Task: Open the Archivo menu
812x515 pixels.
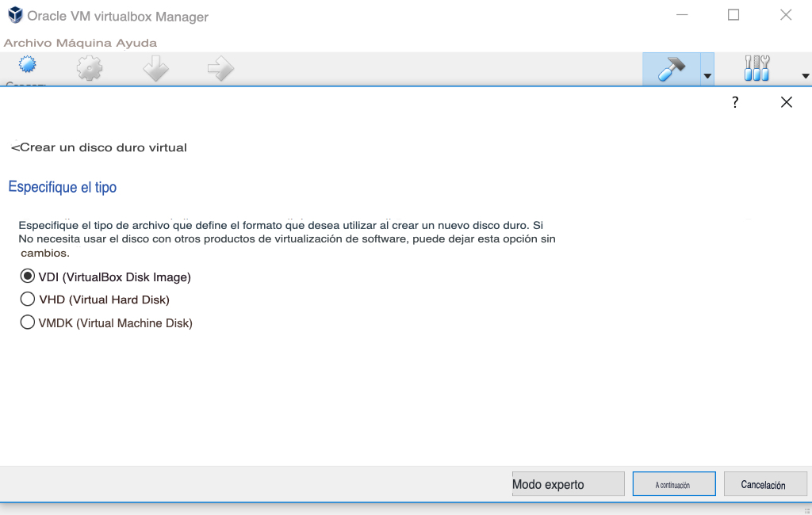Action: pyautogui.click(x=28, y=43)
